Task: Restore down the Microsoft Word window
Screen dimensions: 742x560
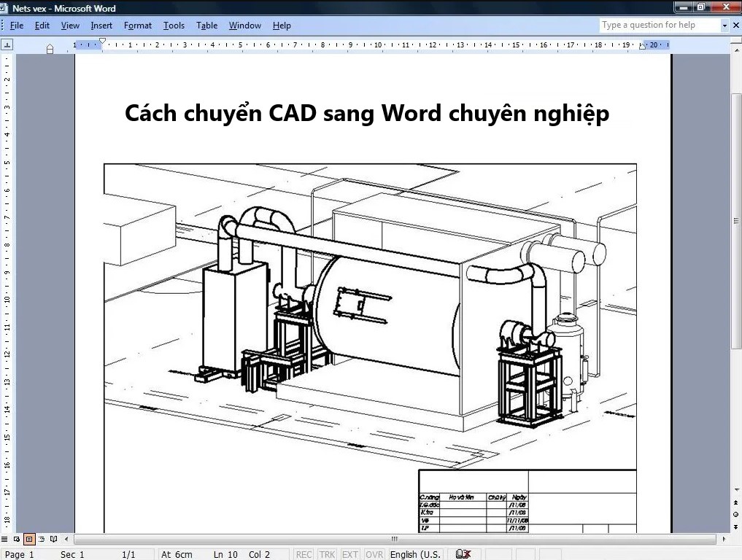Action: (x=701, y=7)
